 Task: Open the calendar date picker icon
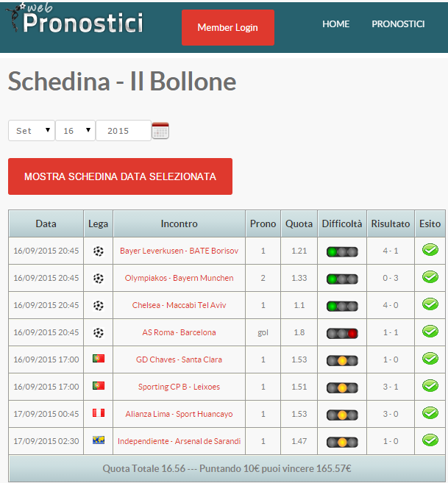(x=160, y=131)
